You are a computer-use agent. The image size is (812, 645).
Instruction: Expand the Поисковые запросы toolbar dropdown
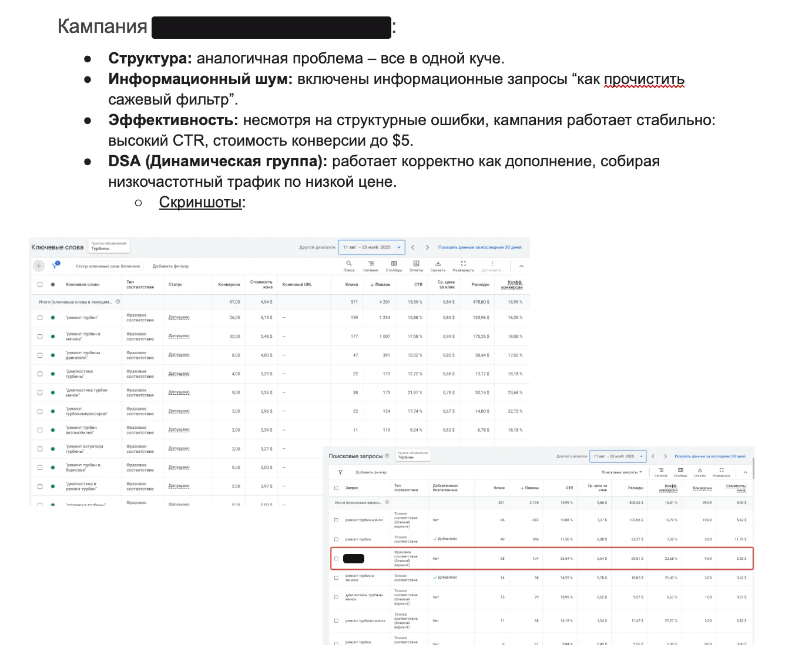pyautogui.click(x=622, y=472)
